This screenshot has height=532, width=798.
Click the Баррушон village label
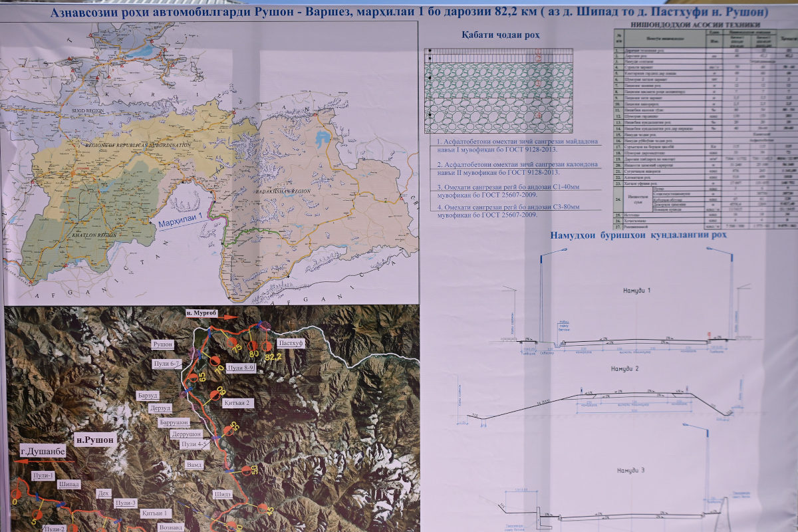(x=174, y=422)
